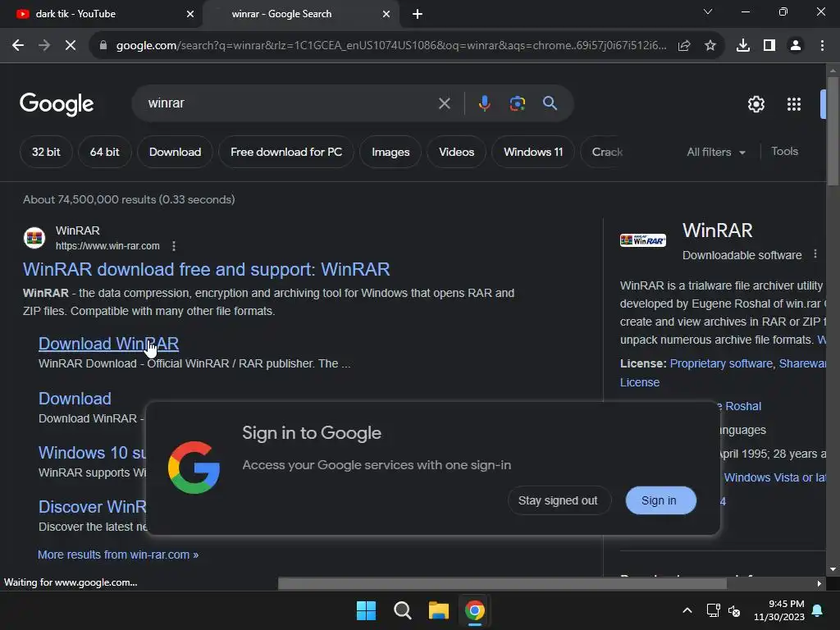This screenshot has width=840, height=630.
Task: Open the Download sitelink
Action: 75,399
